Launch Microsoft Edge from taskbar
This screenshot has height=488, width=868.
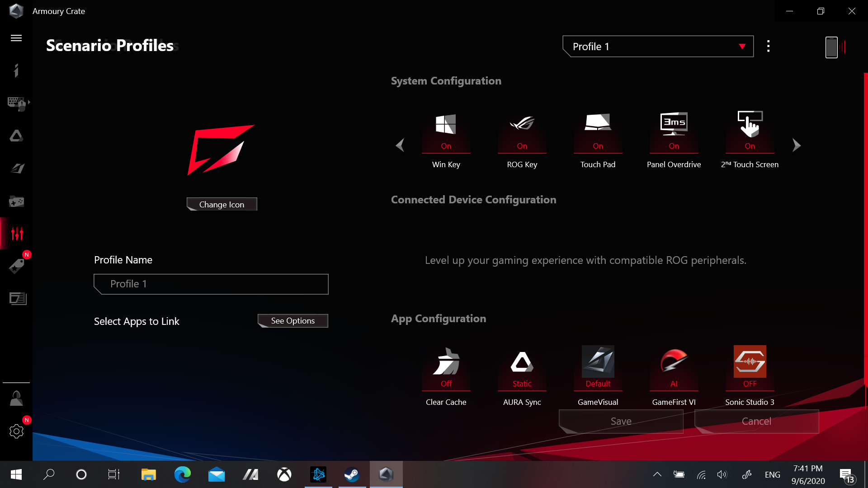[183, 474]
